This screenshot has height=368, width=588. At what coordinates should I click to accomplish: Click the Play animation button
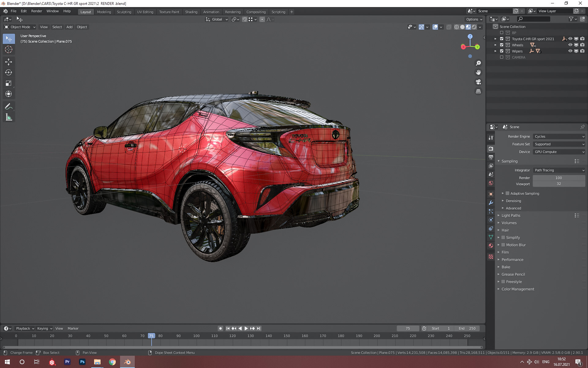(x=246, y=328)
